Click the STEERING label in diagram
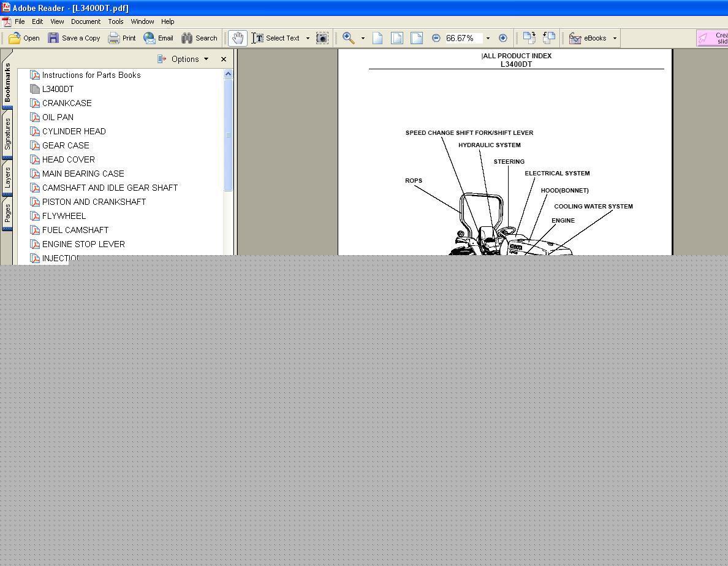The height and width of the screenshot is (566, 728). click(x=509, y=162)
